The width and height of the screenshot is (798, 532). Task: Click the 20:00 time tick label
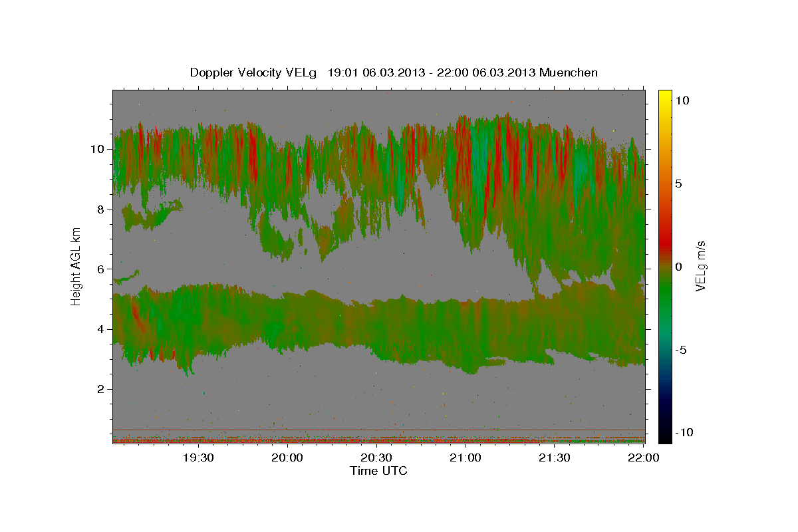[287, 458]
